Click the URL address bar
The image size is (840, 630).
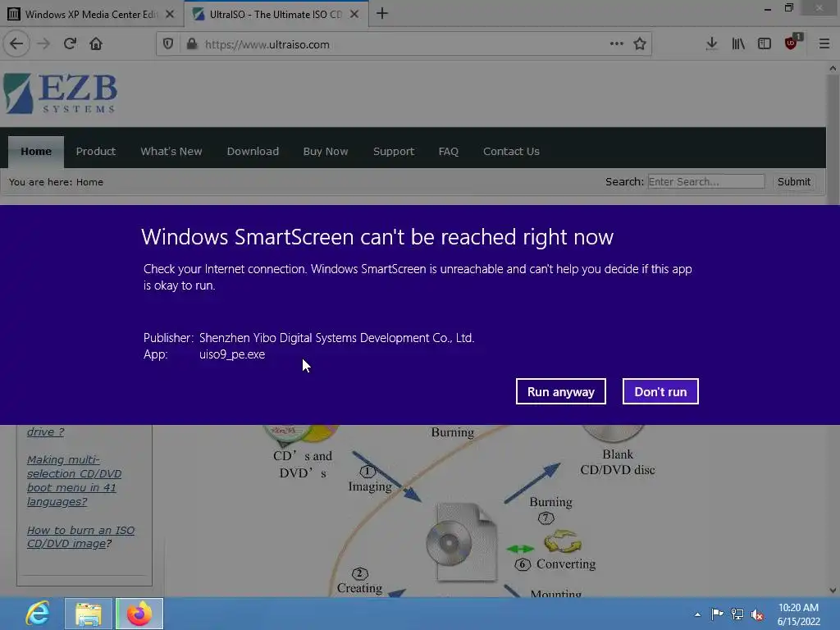[x=404, y=44]
